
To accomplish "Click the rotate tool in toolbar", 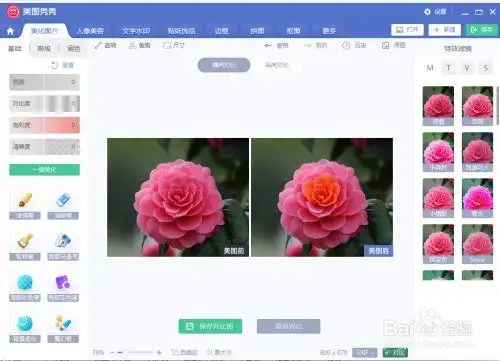I will pos(105,45).
